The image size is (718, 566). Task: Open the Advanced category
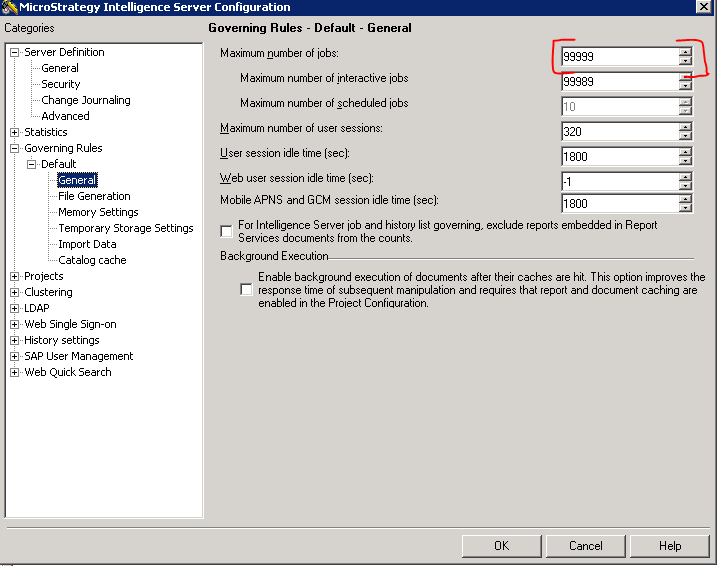[x=65, y=116]
